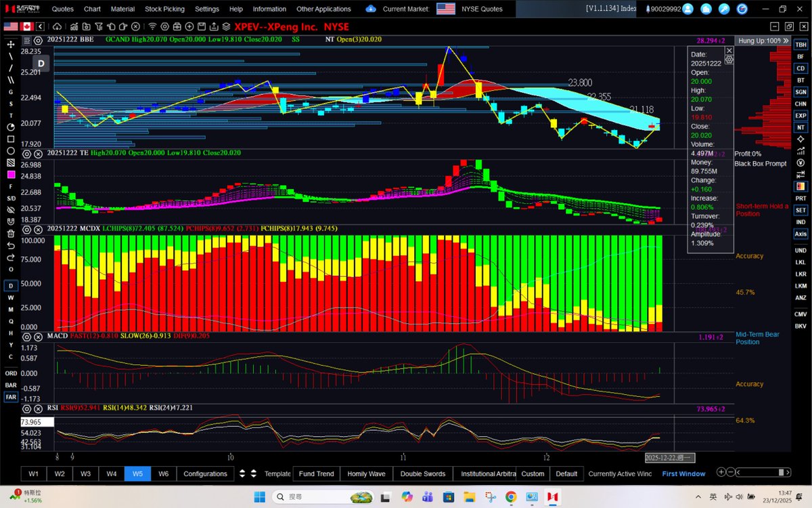Switch to the W6 window tab

click(x=163, y=473)
